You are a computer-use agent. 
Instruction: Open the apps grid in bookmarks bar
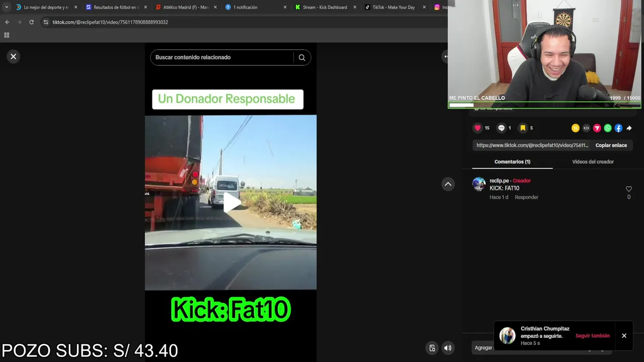click(x=7, y=35)
